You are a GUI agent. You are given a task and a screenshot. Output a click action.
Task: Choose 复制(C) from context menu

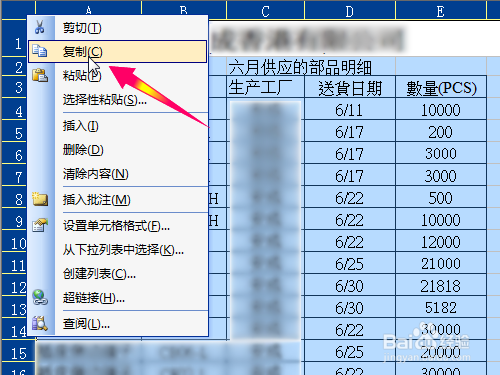click(118, 52)
